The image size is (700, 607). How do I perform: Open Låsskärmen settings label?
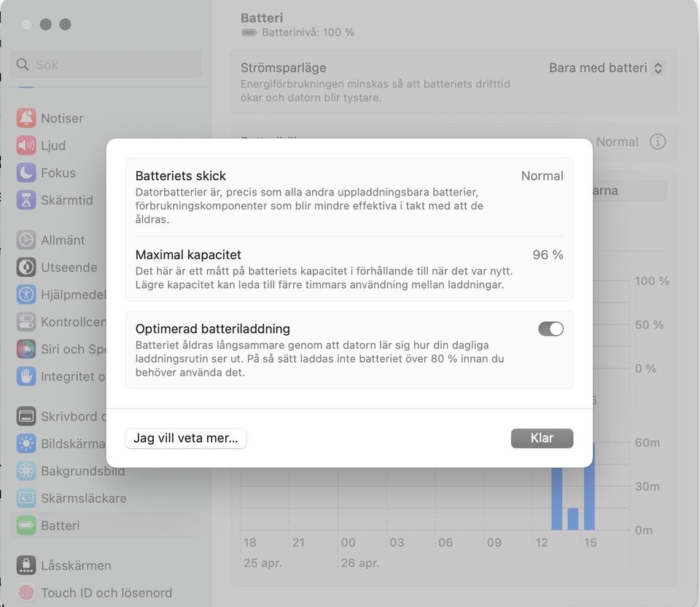(x=76, y=565)
